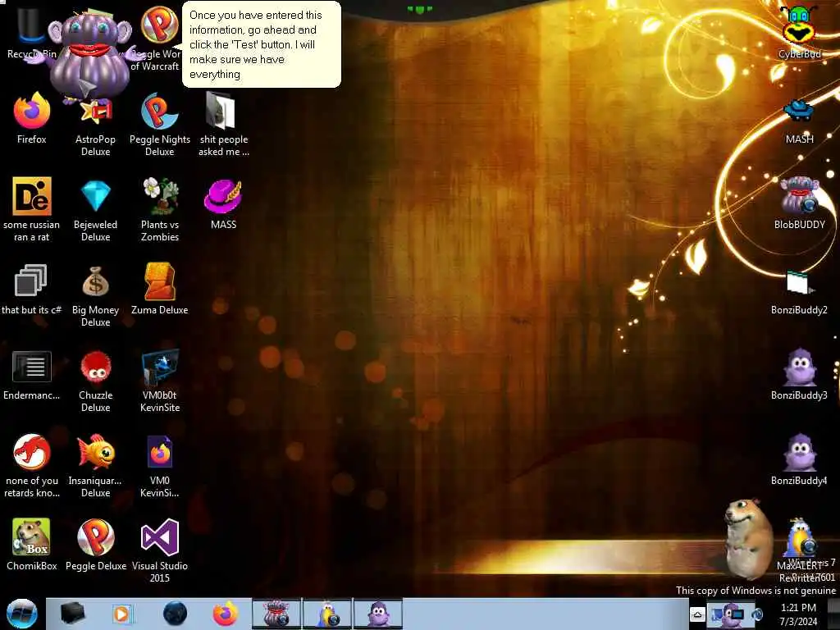Click the Windows Start orb
Viewport: 840px width, 630px height.
[x=22, y=614]
